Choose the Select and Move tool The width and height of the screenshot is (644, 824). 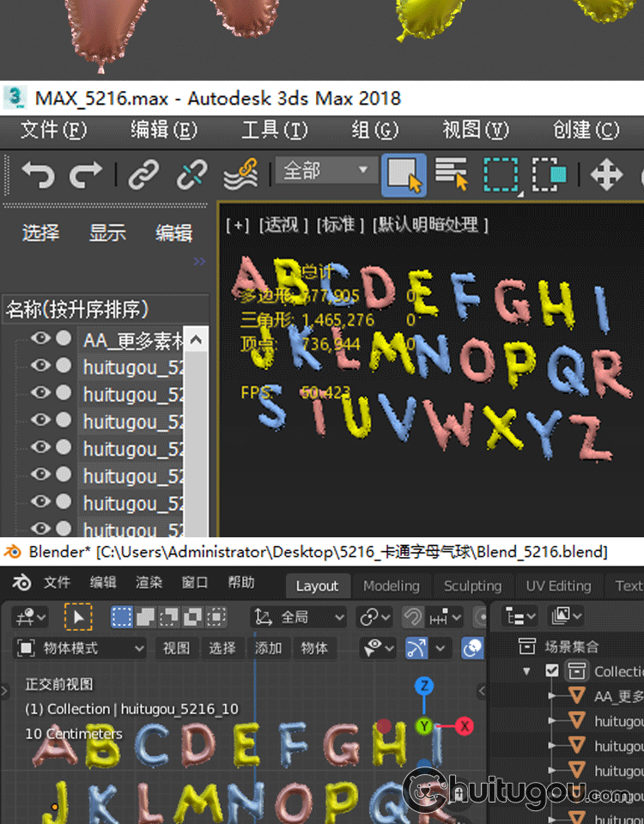pyautogui.click(x=606, y=174)
